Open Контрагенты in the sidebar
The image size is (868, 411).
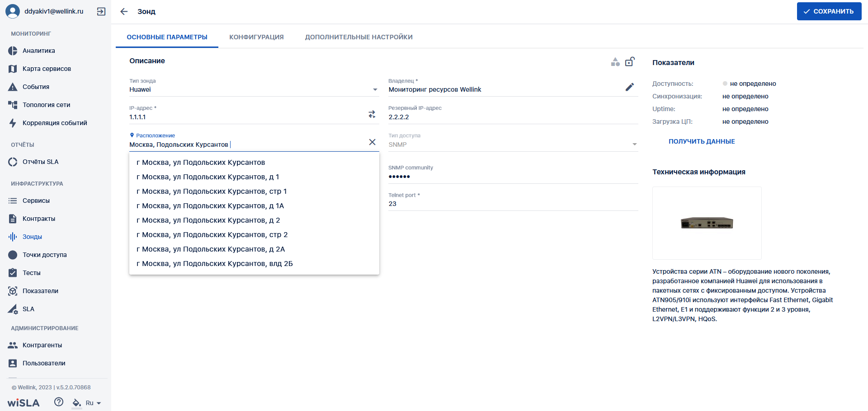point(56,345)
